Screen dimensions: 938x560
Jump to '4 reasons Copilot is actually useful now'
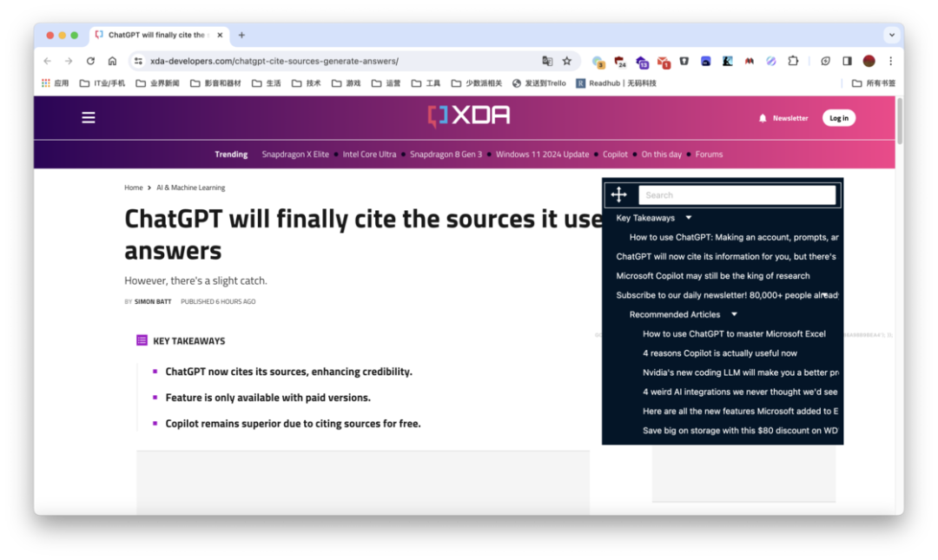tap(720, 353)
